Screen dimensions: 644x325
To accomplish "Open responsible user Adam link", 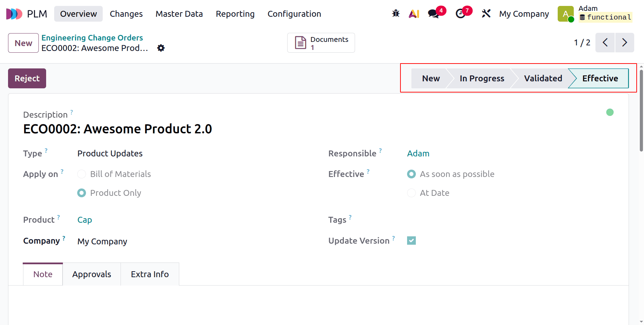I will (418, 154).
